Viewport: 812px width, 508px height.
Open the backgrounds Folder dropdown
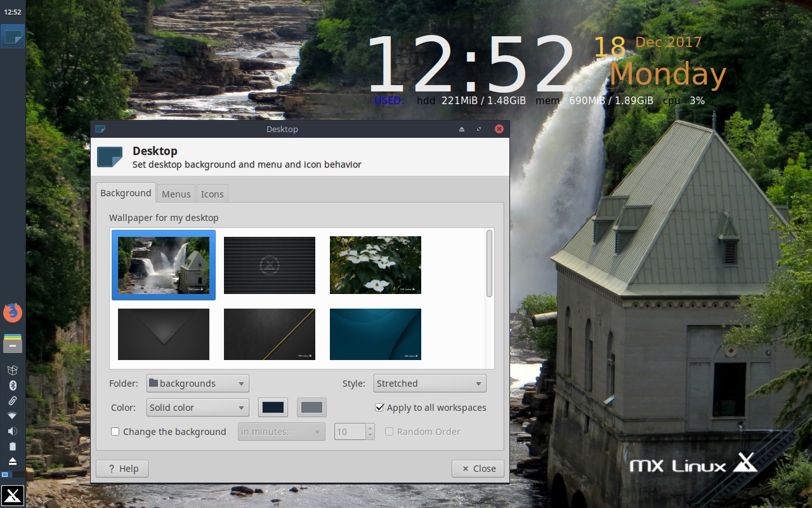197,383
